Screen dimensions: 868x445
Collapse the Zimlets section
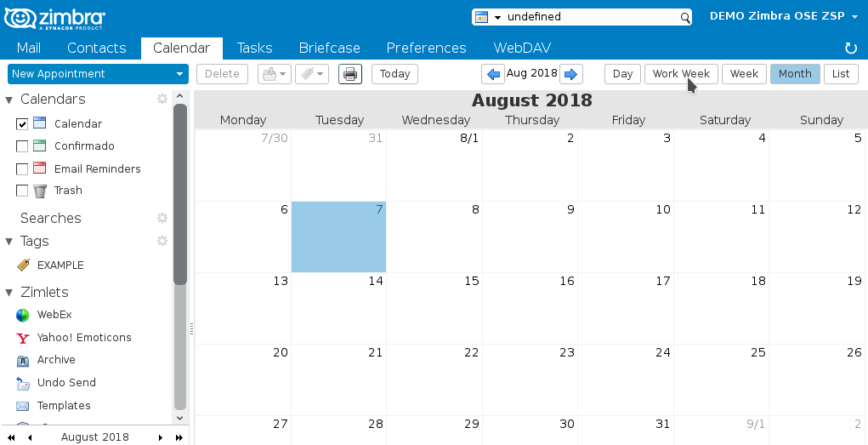coord(9,292)
